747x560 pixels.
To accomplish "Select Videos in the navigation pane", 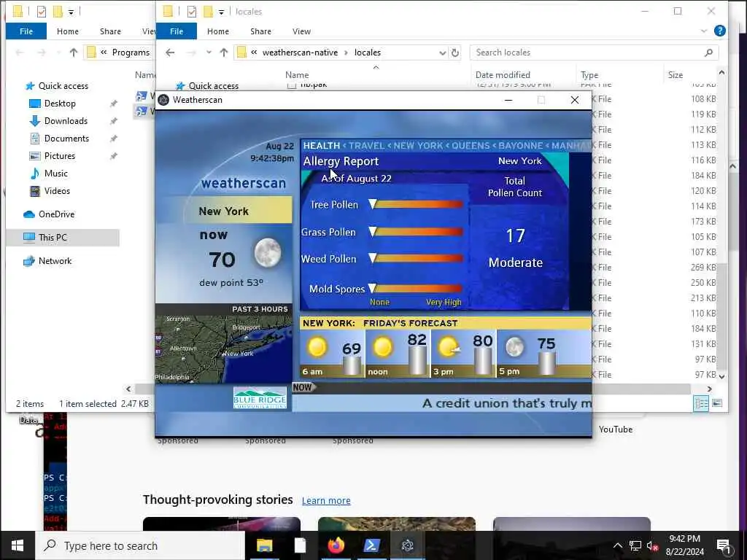I will tap(57, 191).
